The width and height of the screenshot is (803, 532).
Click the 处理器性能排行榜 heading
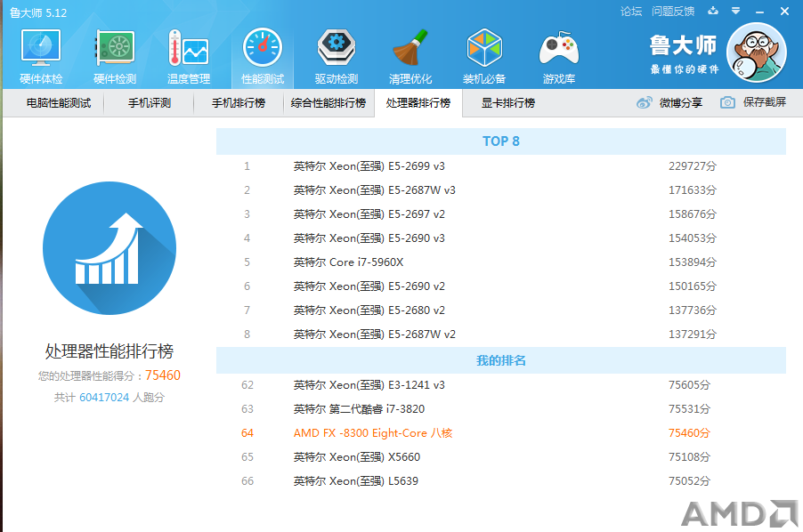coord(109,351)
